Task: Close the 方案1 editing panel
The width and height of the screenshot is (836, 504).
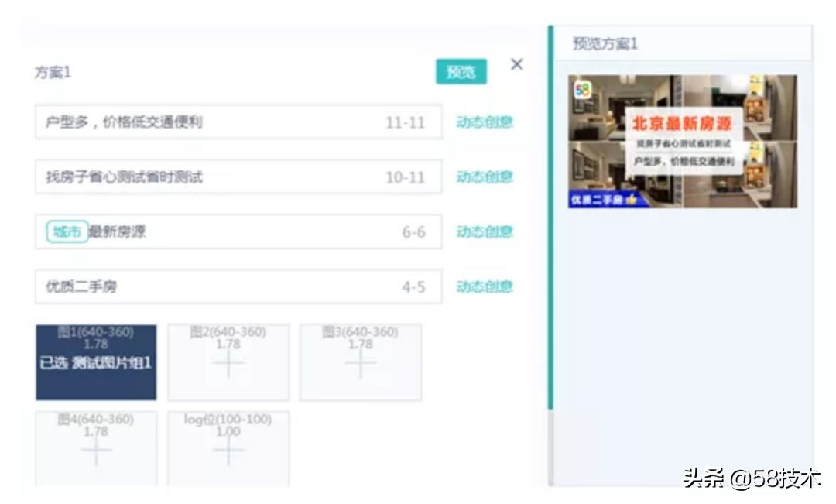Action: 517,65
